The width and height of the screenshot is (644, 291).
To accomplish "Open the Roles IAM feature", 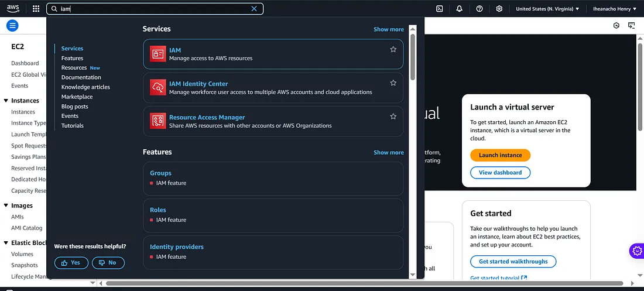I will tap(273, 215).
